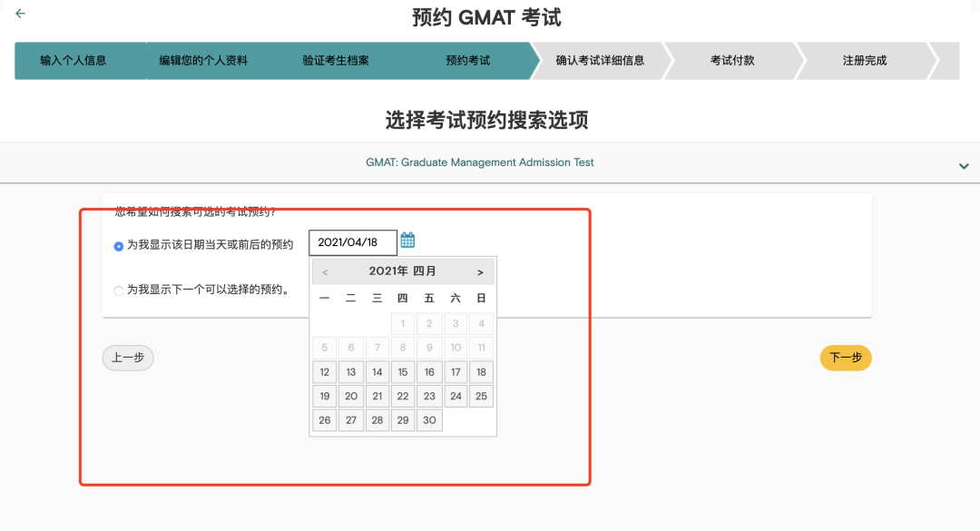The image size is (980, 531).
Task: Pick April 30 in the calendar
Action: (429, 420)
